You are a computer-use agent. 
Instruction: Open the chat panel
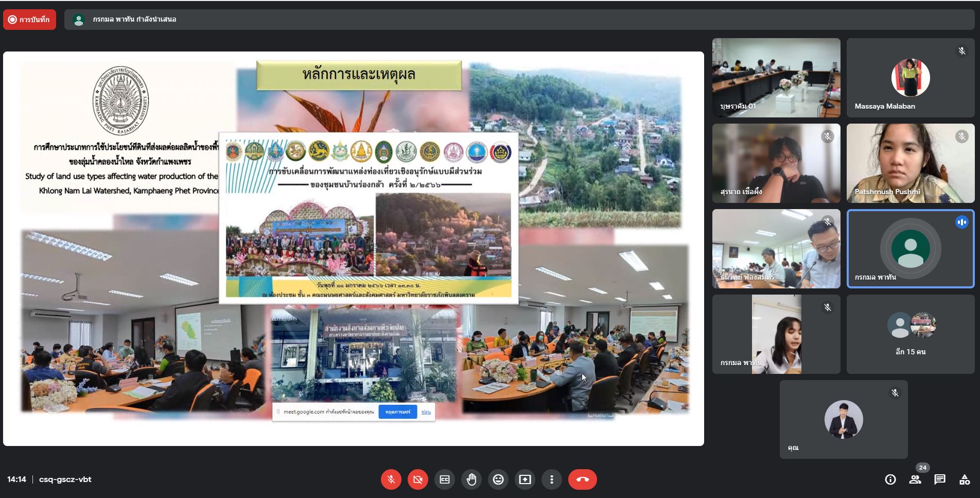940,479
